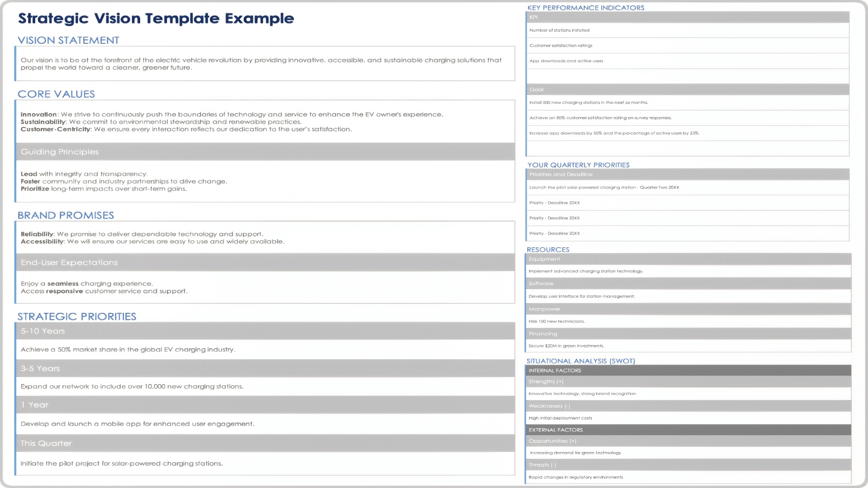
Task: Select the Goal header row
Action: point(688,89)
